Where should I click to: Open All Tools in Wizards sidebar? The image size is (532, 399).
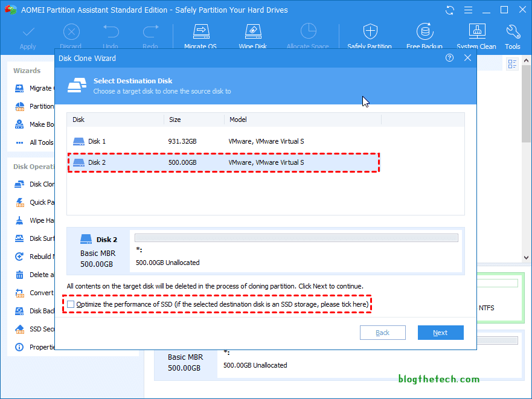click(x=41, y=142)
